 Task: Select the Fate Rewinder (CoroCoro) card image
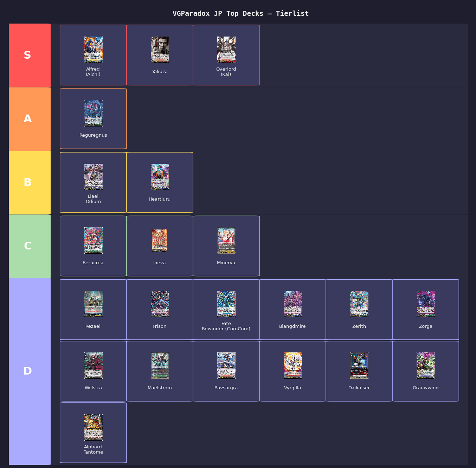pyautogui.click(x=226, y=304)
